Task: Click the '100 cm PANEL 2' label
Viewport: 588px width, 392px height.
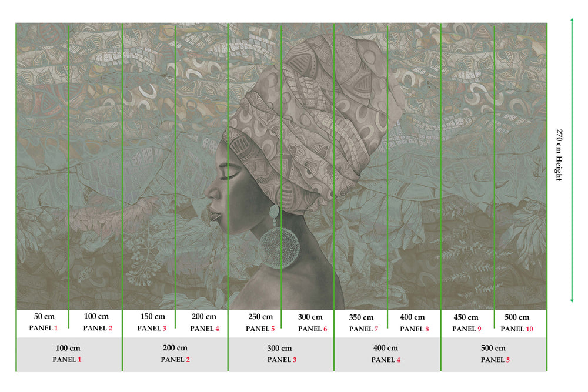Action: tap(97, 322)
